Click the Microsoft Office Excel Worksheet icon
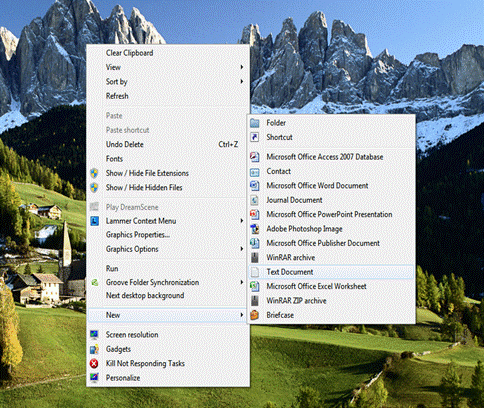 click(x=255, y=286)
